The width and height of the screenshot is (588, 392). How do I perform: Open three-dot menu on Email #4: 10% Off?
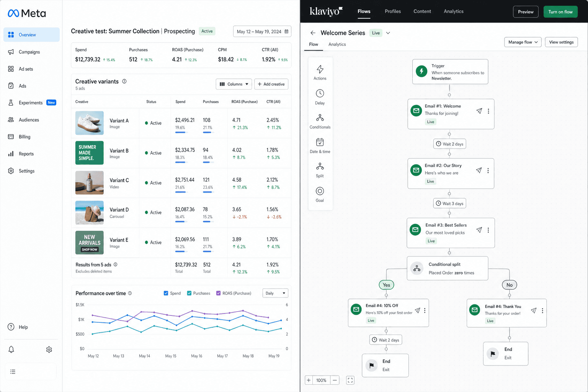coord(425,310)
